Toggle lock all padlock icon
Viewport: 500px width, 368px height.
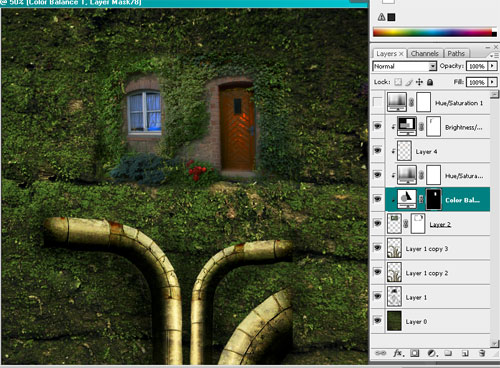pyautogui.click(x=430, y=82)
